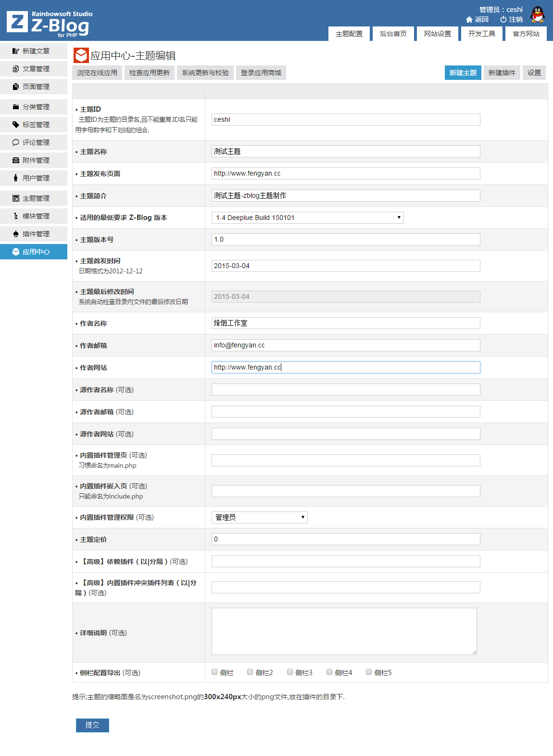Go to 登录应用商城 tab
The height and width of the screenshot is (756, 553).
coord(261,73)
